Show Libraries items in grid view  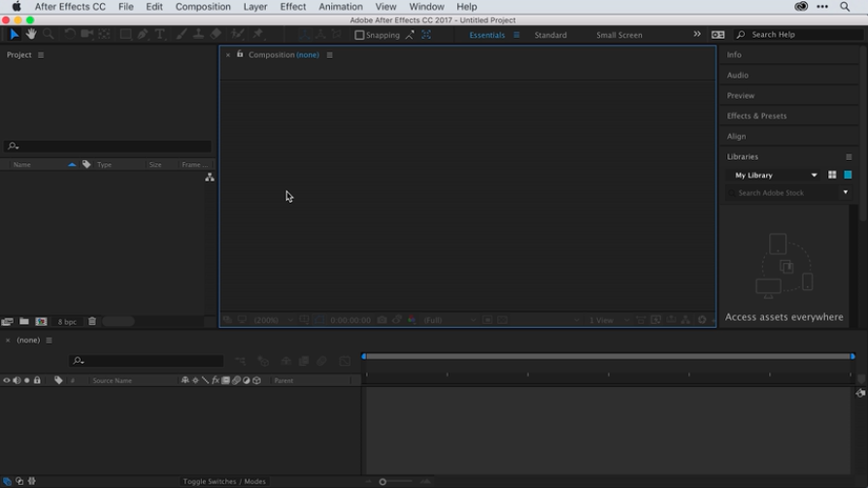(x=832, y=175)
